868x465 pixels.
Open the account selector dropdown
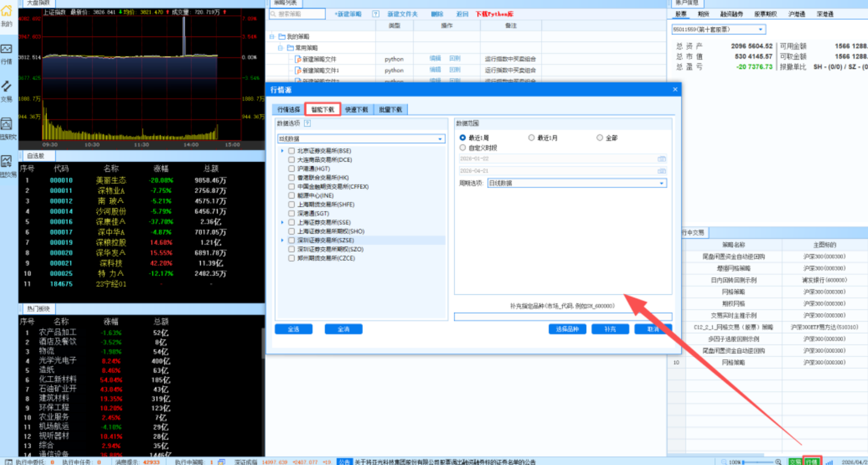pos(718,30)
